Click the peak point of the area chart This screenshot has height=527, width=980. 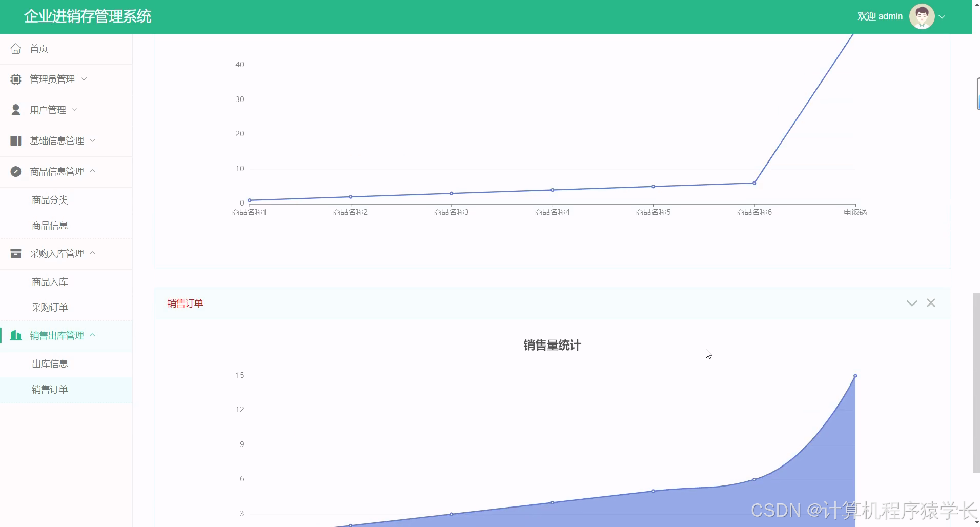click(x=855, y=376)
